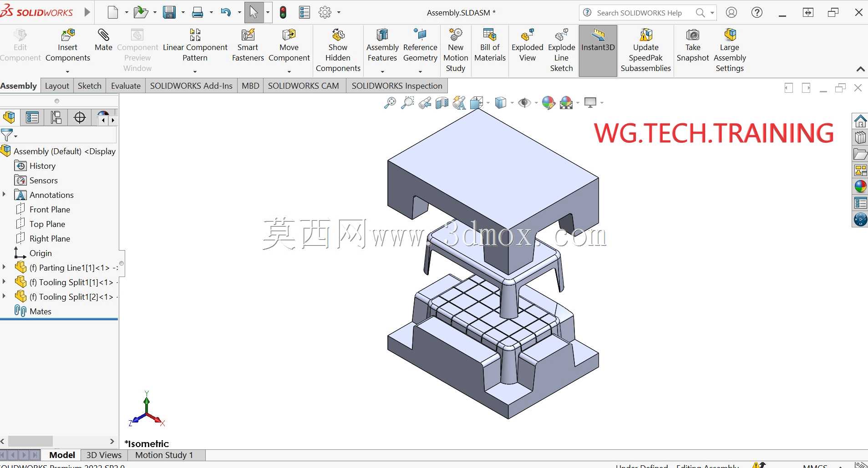
Task: Expand Tooling Split1[2]<1> component
Action: (4, 297)
